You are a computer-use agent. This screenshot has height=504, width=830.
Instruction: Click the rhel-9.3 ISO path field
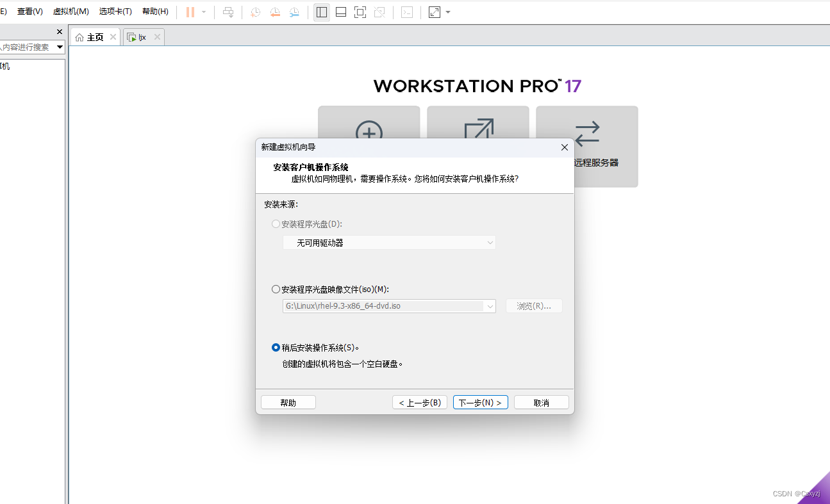click(383, 306)
